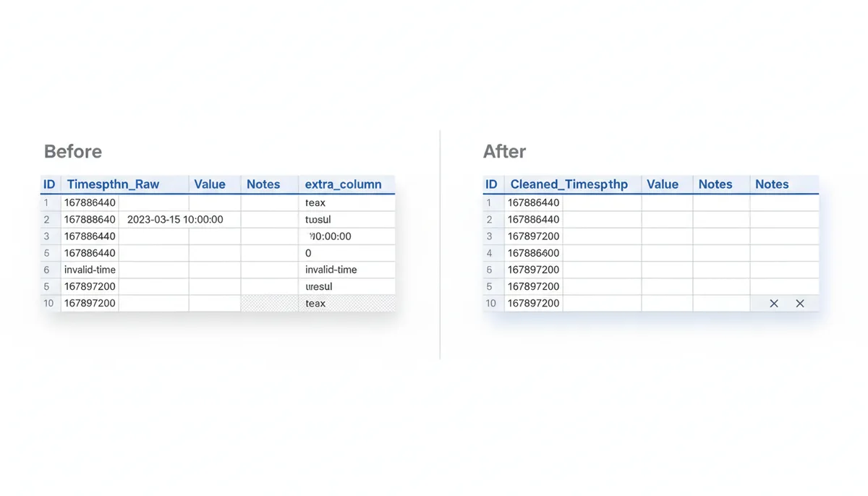868x496 pixels.
Task: Select row ID 6 in the Before table
Action: 46,270
